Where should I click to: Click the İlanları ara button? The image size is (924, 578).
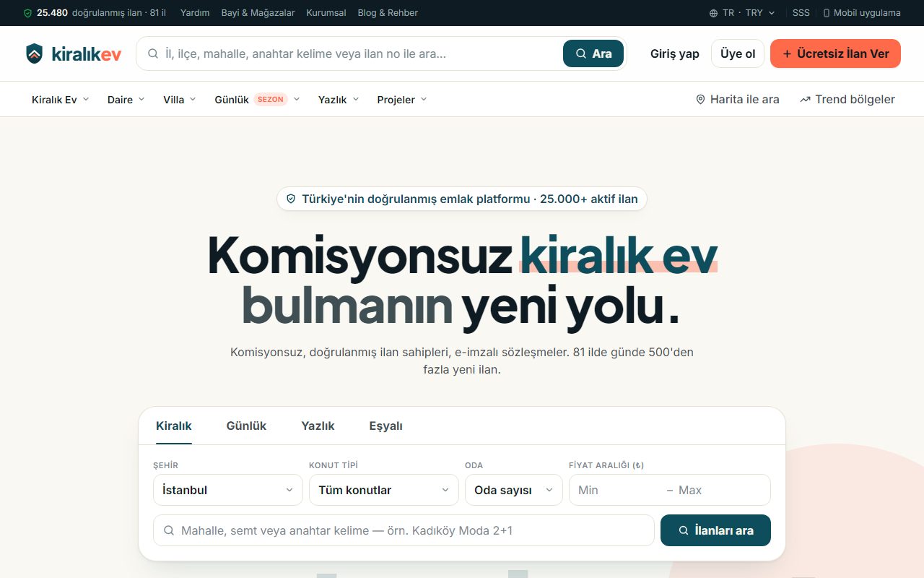pos(715,530)
